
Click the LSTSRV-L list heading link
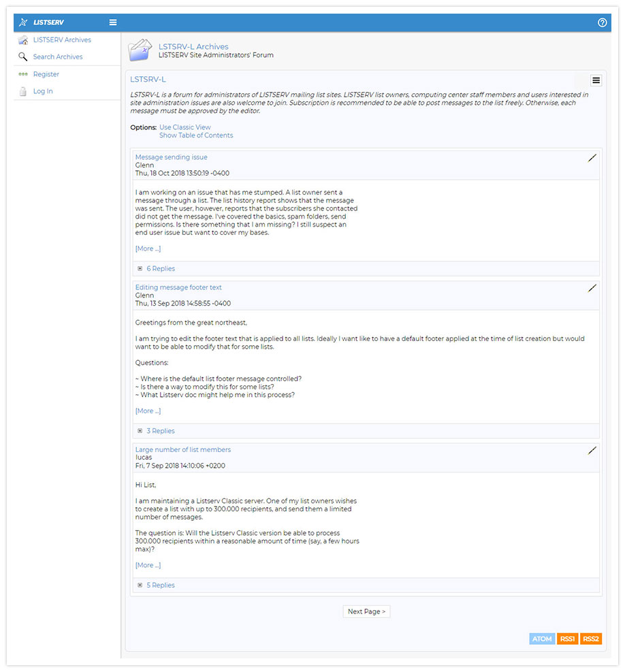(x=148, y=79)
